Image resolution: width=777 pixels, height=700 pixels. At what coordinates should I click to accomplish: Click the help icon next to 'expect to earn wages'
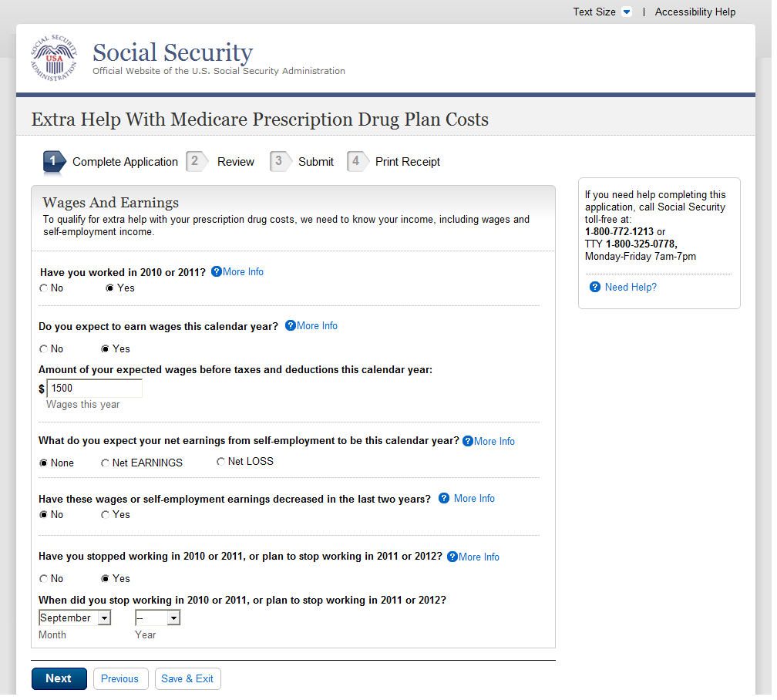291,326
